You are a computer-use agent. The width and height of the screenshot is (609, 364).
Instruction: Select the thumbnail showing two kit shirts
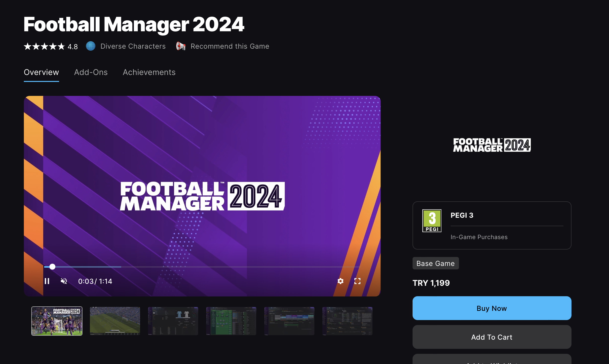[x=173, y=321]
